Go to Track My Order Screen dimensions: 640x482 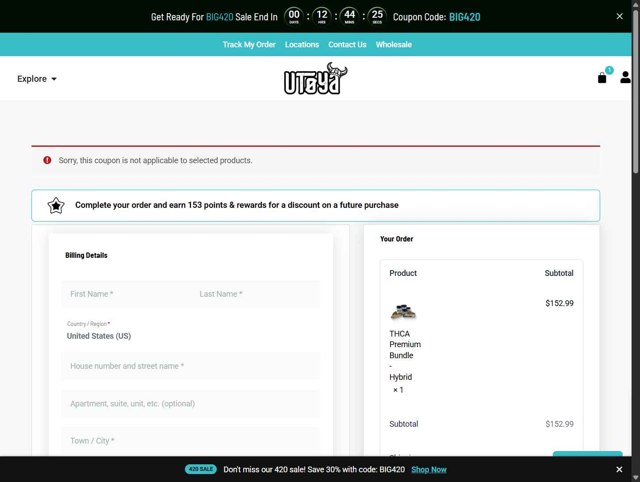249,44
